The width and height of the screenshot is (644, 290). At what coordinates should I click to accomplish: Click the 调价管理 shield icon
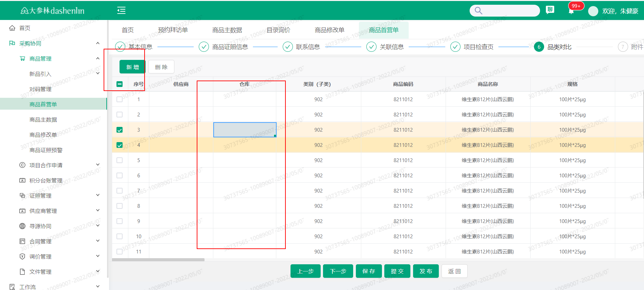[22, 256]
